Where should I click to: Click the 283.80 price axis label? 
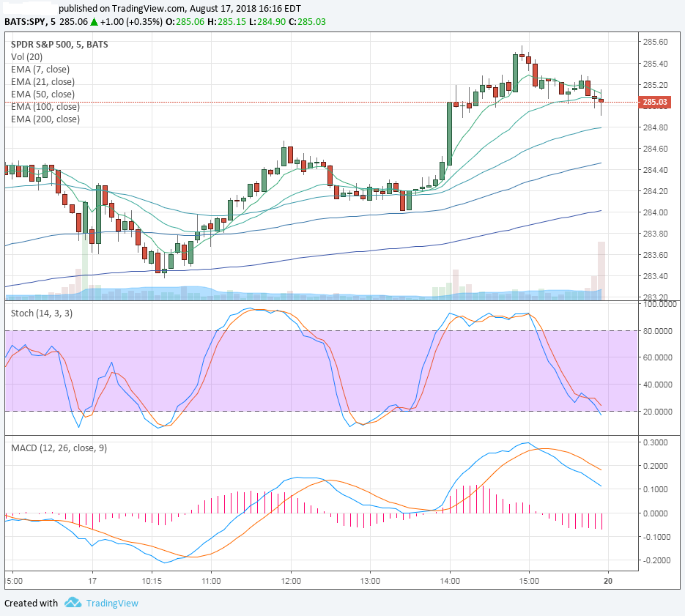(655, 234)
